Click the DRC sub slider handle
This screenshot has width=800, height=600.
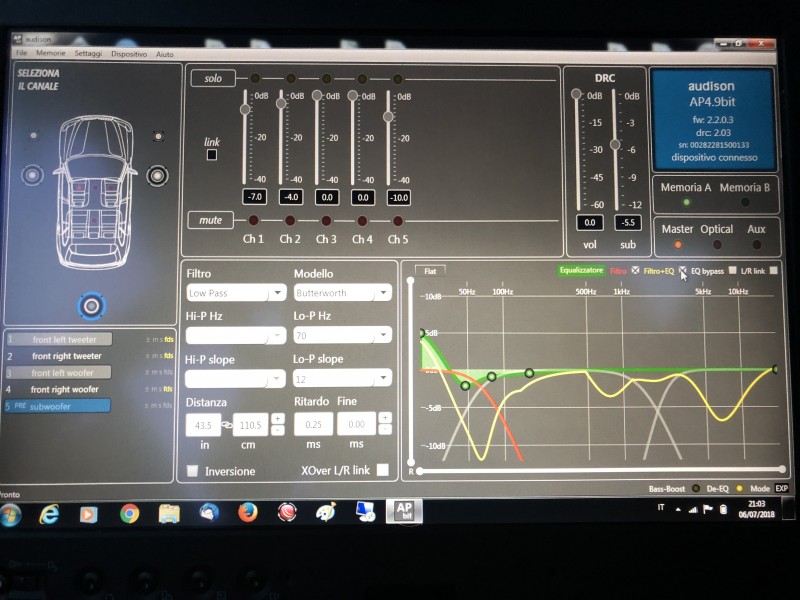[615, 145]
